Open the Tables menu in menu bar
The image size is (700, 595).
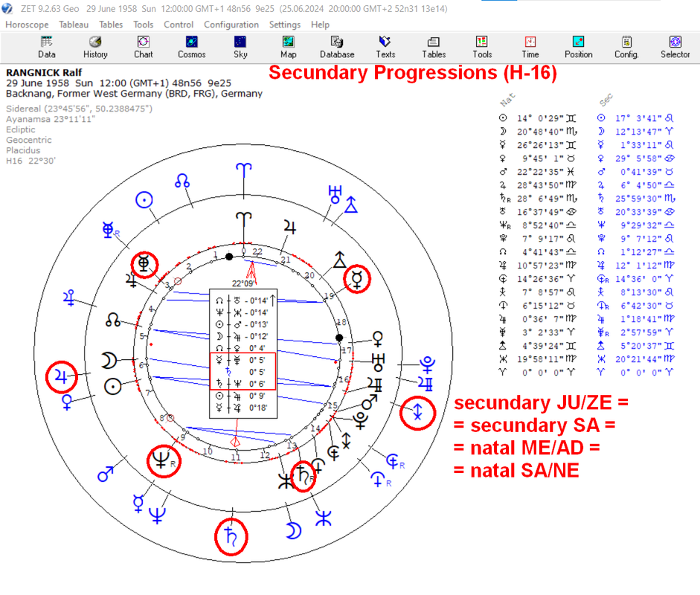[111, 25]
